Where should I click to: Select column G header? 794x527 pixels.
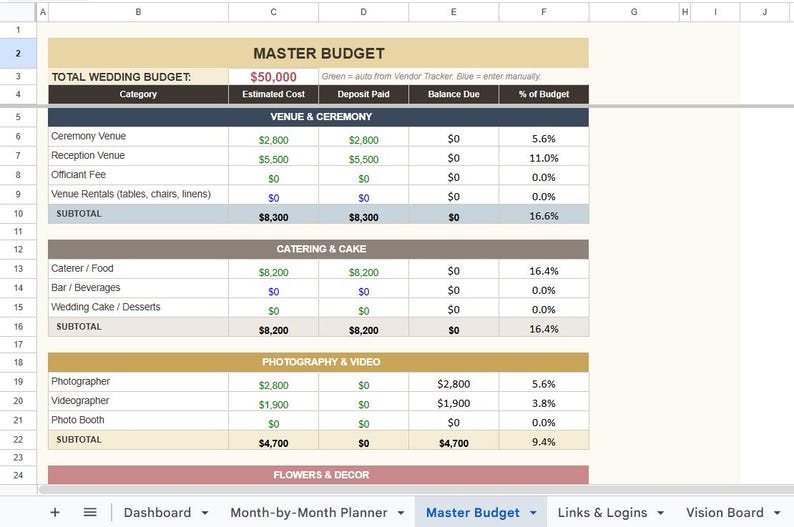point(634,12)
